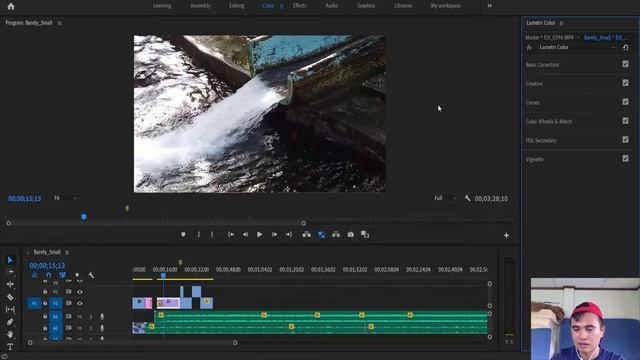
Task: Select the Slip tool
Action: [x=10, y=309]
